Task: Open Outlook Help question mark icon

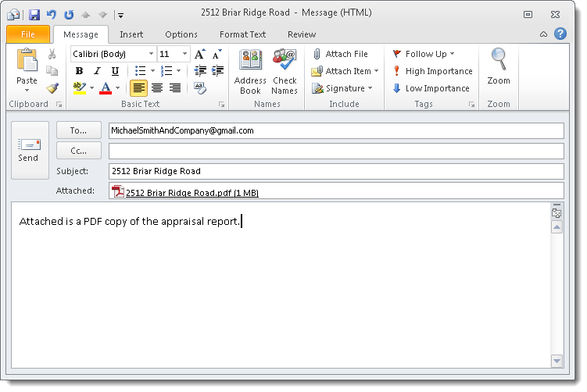Action: click(x=560, y=34)
